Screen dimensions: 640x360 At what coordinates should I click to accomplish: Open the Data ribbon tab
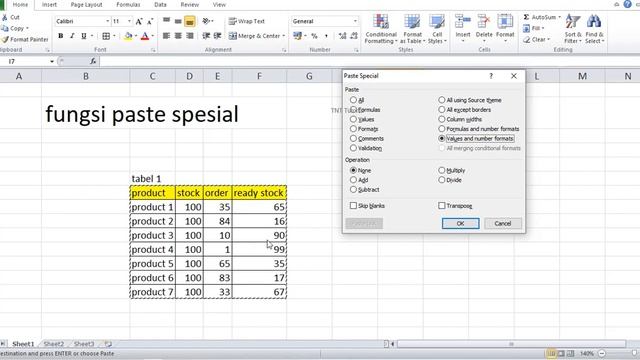pos(160,5)
